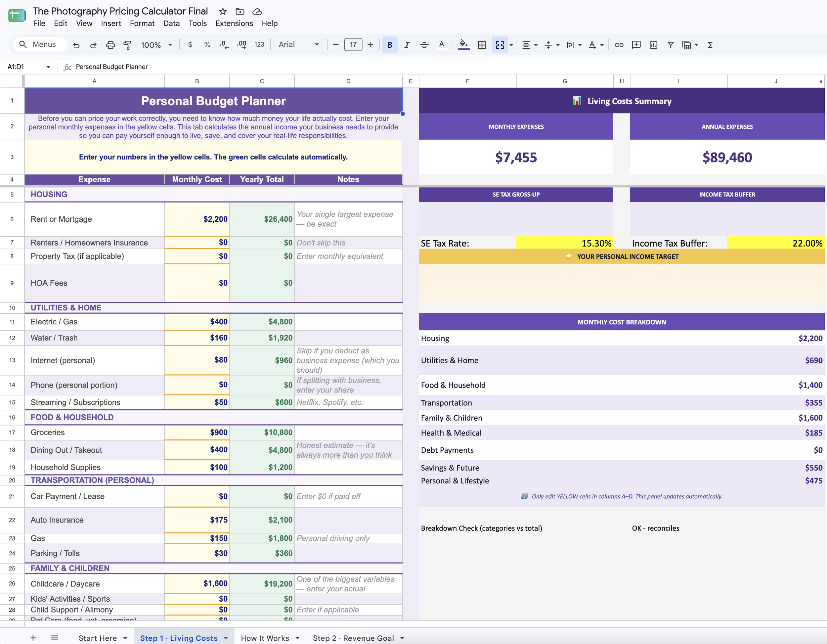The image size is (827, 644).
Task: Click the Print icon
Action: pos(110,45)
